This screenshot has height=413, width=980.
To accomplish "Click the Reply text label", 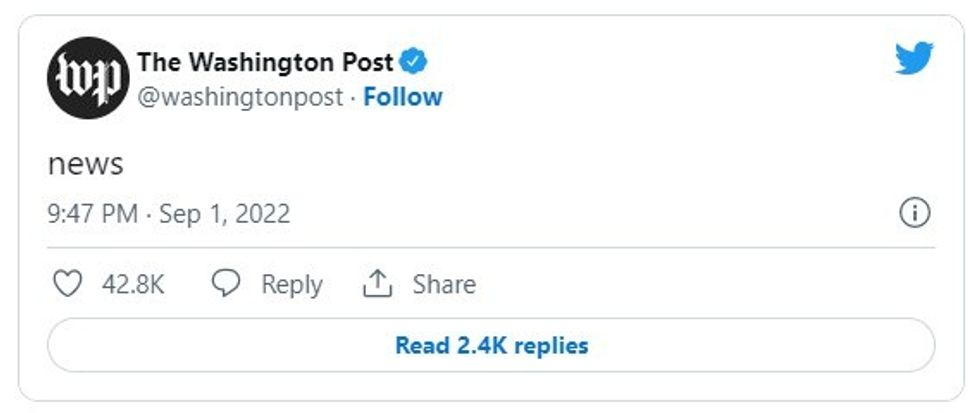I will click(291, 285).
